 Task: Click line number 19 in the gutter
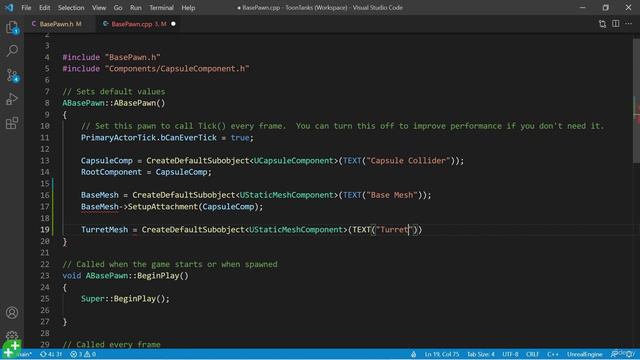pyautogui.click(x=45, y=230)
